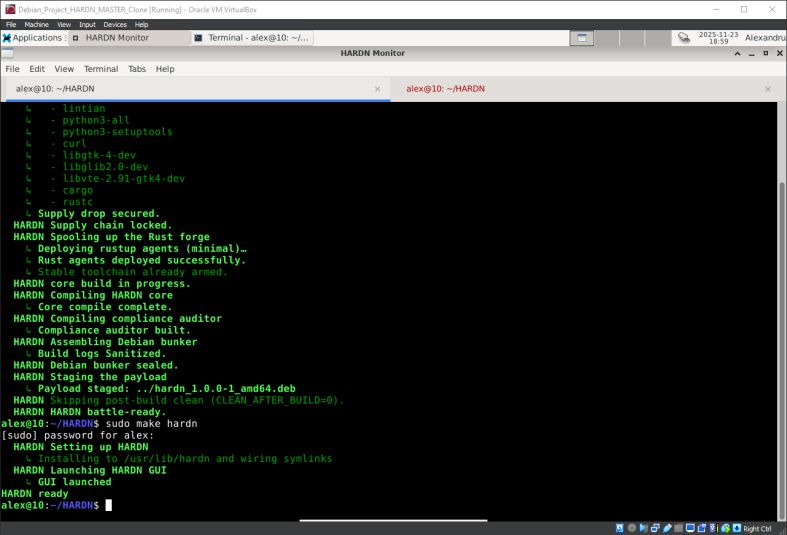Click the CPU virtualization status icon
787x535 pixels.
pyautogui.click(x=713, y=528)
